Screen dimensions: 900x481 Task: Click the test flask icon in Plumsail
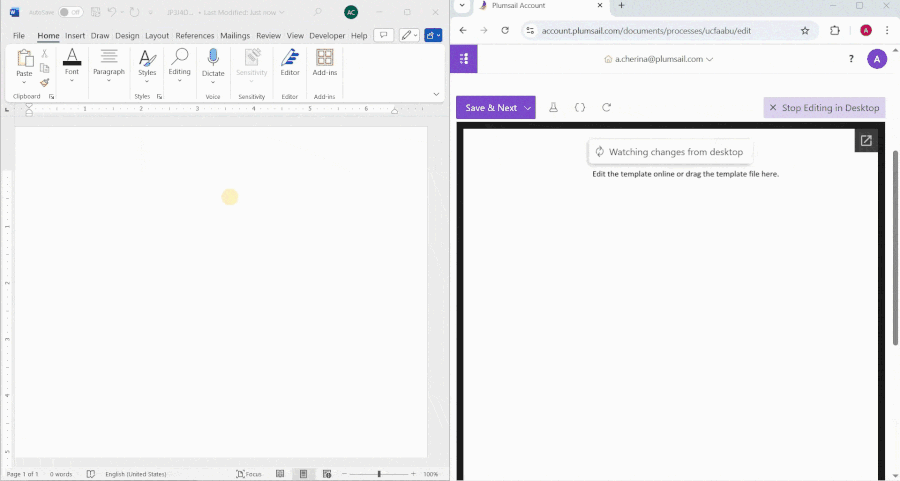(553, 107)
